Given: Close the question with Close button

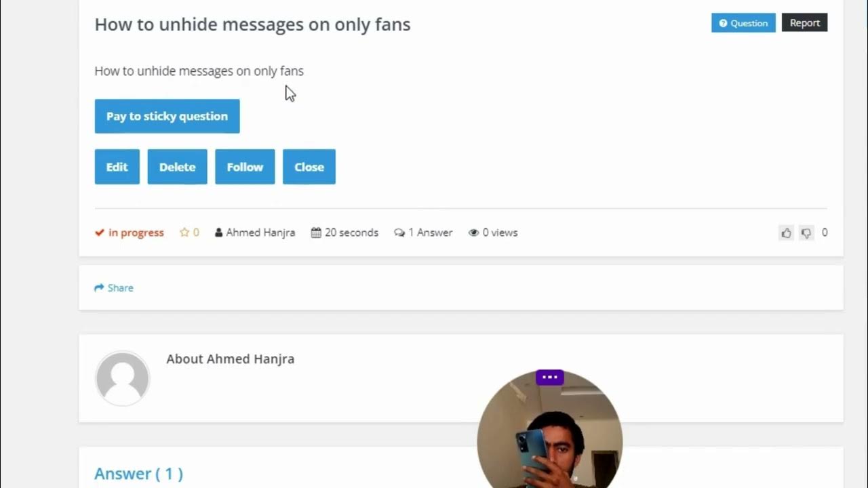Looking at the screenshot, I should tap(309, 167).
